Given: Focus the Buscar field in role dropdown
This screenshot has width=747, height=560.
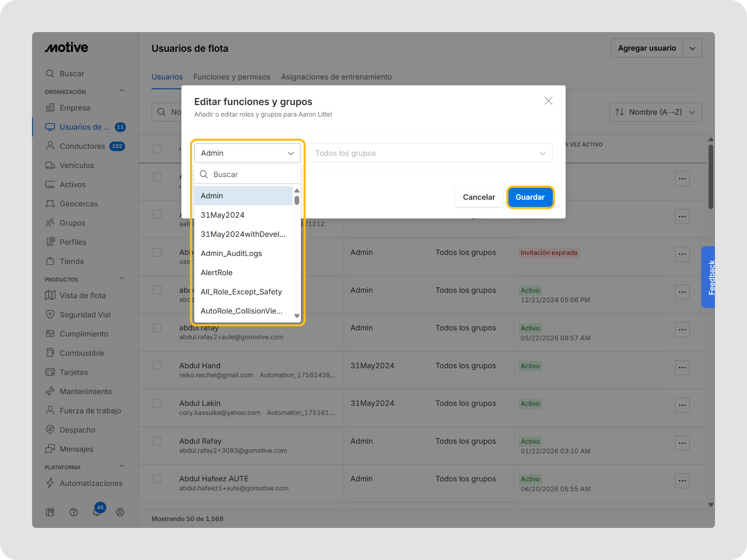Looking at the screenshot, I should point(247,174).
